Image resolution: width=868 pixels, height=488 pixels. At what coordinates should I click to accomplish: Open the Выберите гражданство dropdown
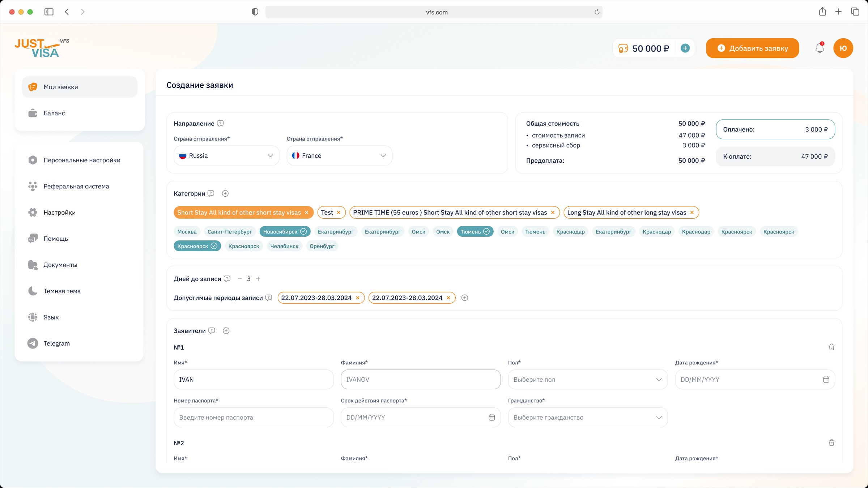point(588,417)
